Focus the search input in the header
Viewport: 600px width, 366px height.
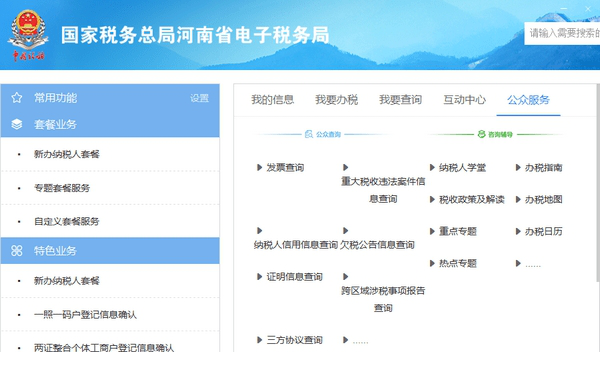coord(562,33)
